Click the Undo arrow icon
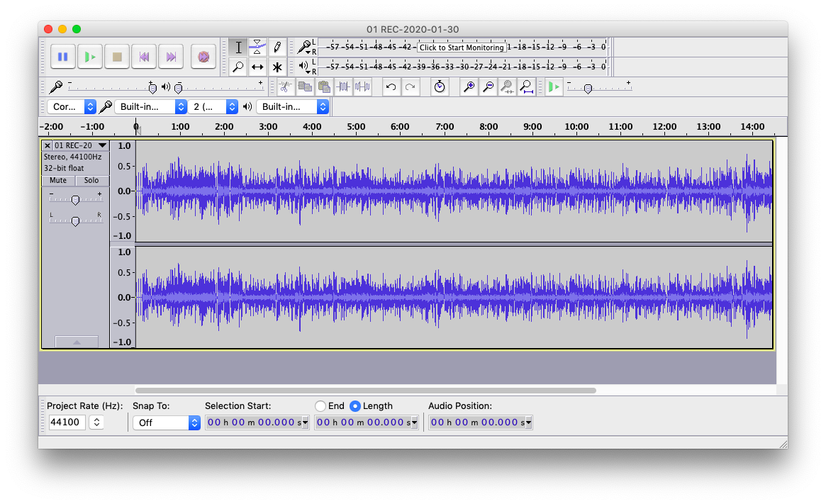The height and width of the screenshot is (504, 826). click(391, 86)
